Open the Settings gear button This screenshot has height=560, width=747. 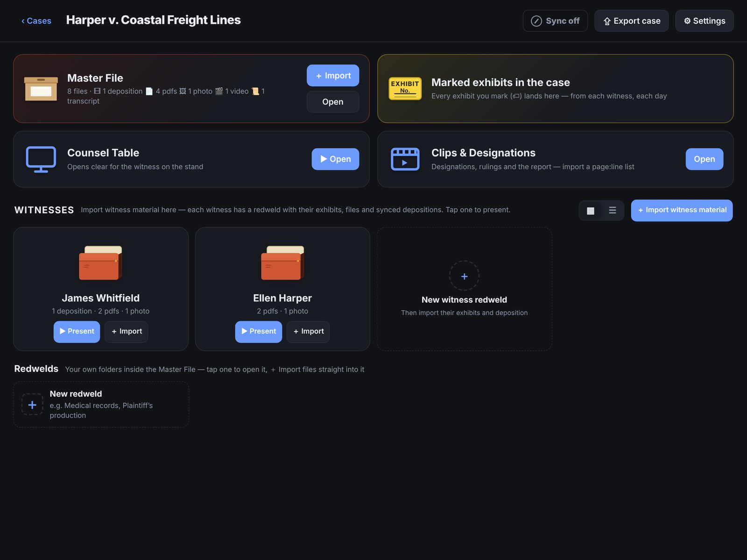tap(704, 21)
